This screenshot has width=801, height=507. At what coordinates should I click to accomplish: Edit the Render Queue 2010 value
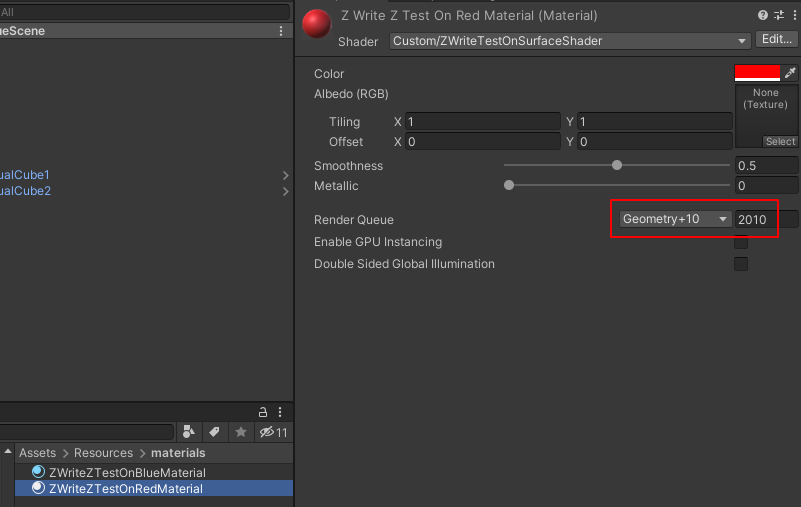point(766,219)
